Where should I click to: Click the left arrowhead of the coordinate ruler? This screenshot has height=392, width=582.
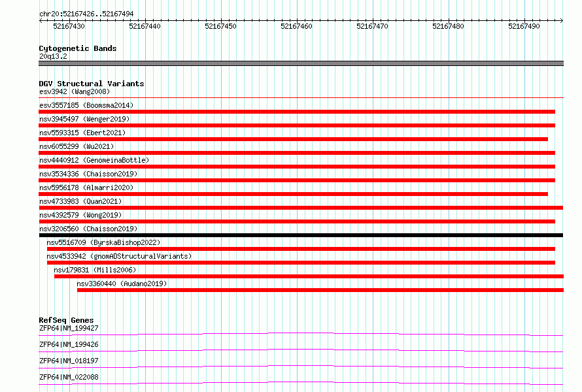point(41,21)
